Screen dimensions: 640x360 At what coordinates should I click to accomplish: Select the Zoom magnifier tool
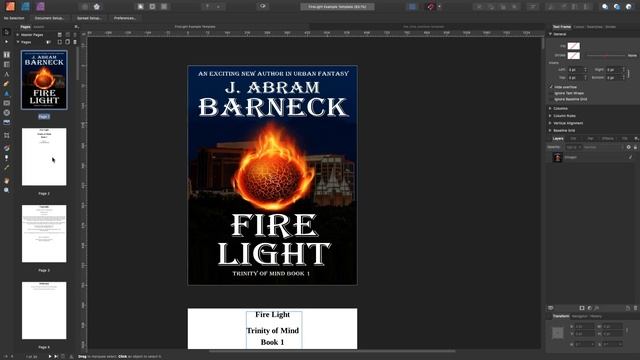(7, 190)
